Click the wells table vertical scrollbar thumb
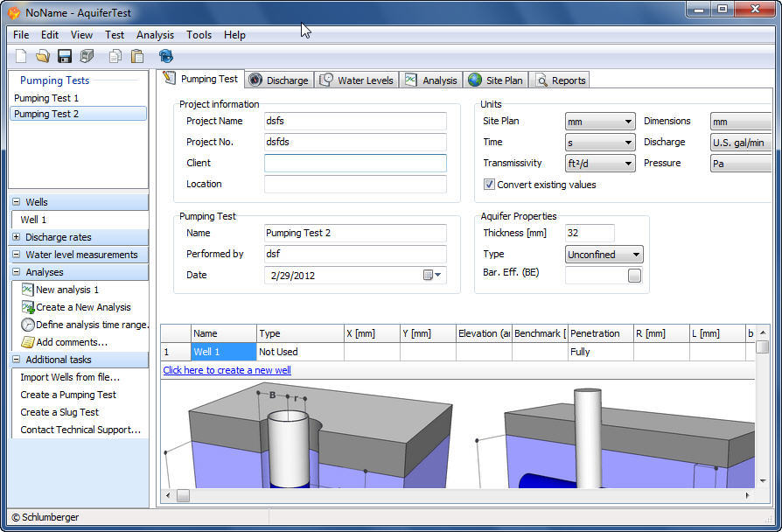Image resolution: width=782 pixels, height=532 pixels. (762, 346)
